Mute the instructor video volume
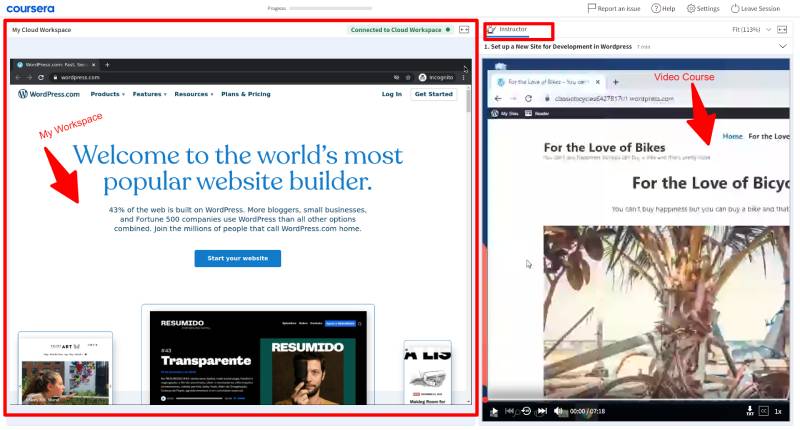This screenshot has width=800, height=430. pos(559,411)
